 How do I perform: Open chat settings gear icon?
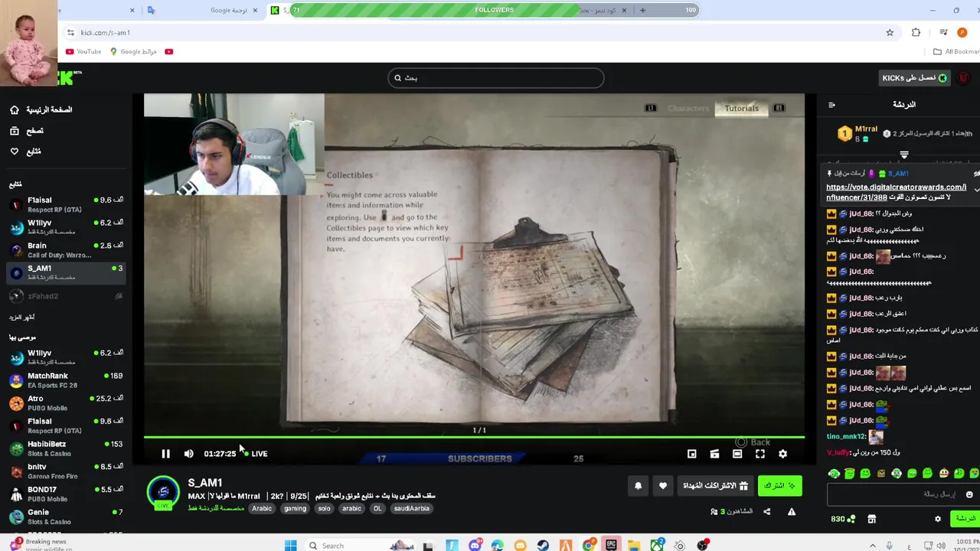pyautogui.click(x=937, y=519)
